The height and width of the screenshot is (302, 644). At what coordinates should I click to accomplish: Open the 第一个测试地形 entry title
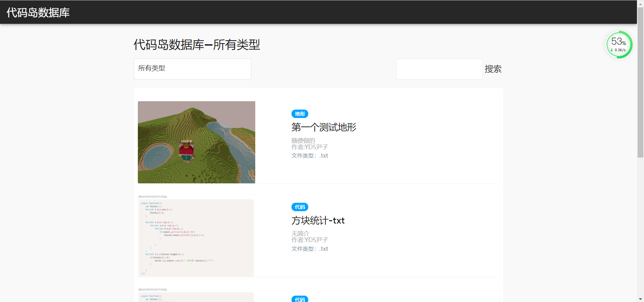pos(324,127)
